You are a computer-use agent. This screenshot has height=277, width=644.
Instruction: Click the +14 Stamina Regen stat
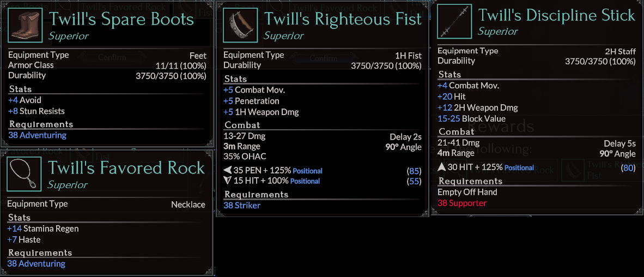tap(43, 228)
